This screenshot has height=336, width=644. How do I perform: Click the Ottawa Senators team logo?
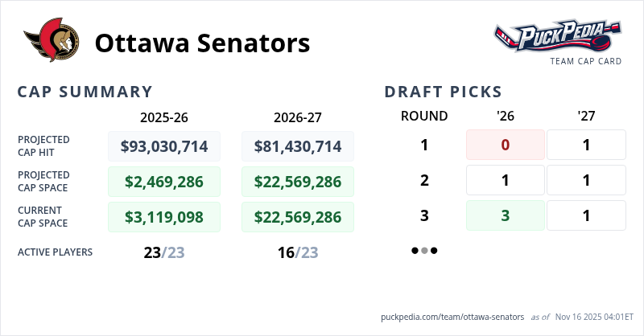click(x=52, y=43)
